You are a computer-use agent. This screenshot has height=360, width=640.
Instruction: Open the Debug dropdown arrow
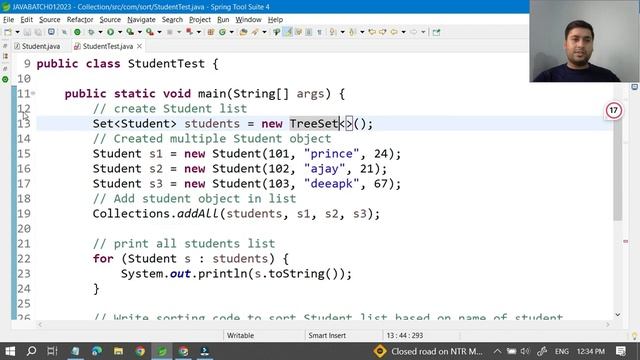(x=100, y=32)
